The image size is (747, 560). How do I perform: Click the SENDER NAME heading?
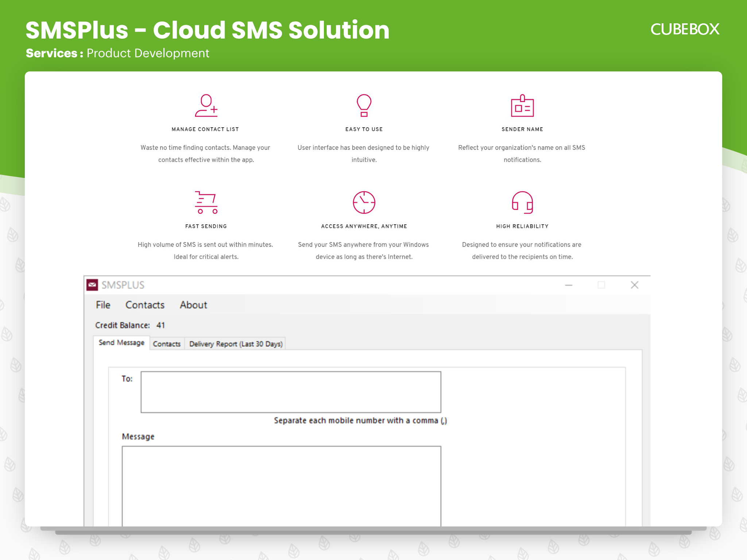tap(522, 129)
